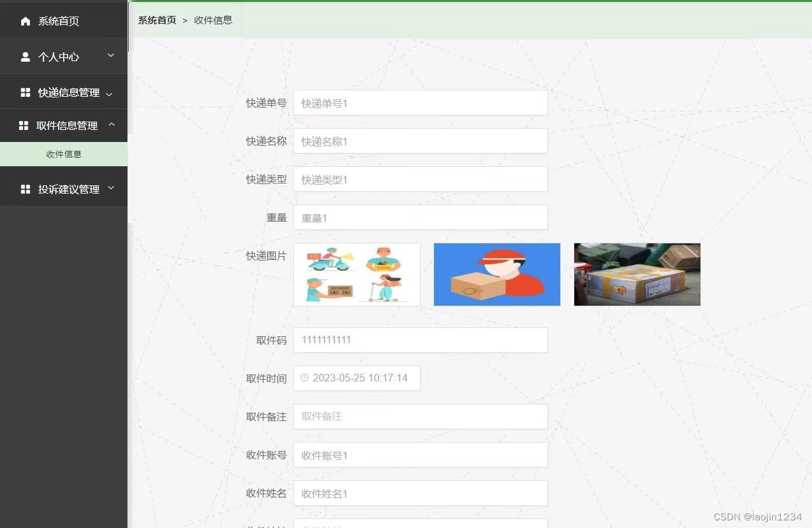The image size is (812, 528).
Task: Click the grid icon beside 投诉建议管理
Action: point(25,189)
